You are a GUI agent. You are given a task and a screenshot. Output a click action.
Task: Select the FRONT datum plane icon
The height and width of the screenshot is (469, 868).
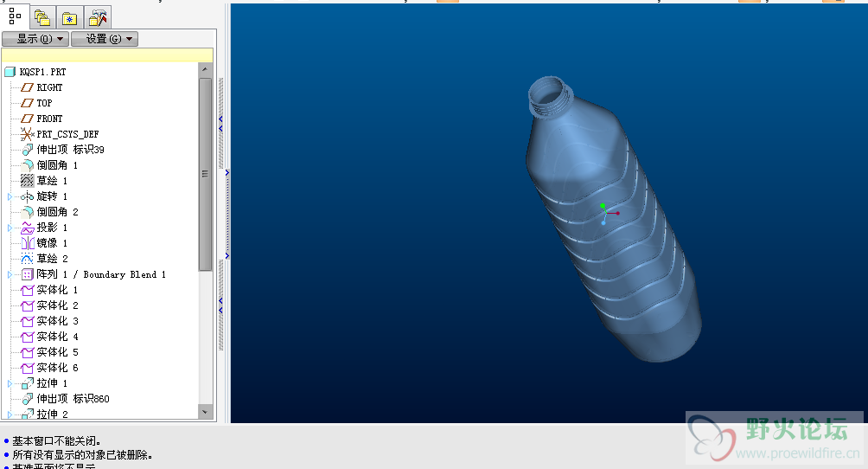click(27, 119)
